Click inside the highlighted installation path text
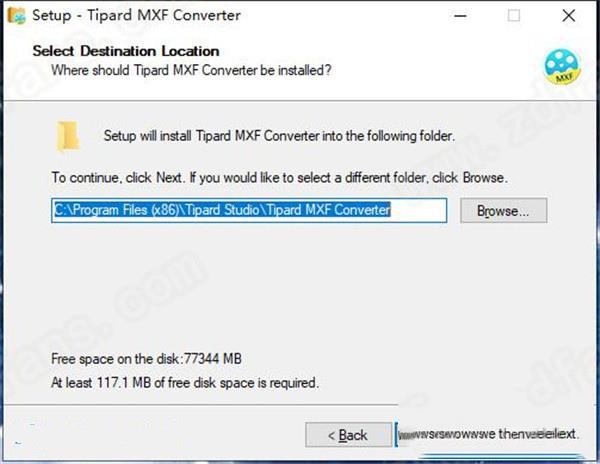Image resolution: width=600 pixels, height=464 pixels. [222, 210]
